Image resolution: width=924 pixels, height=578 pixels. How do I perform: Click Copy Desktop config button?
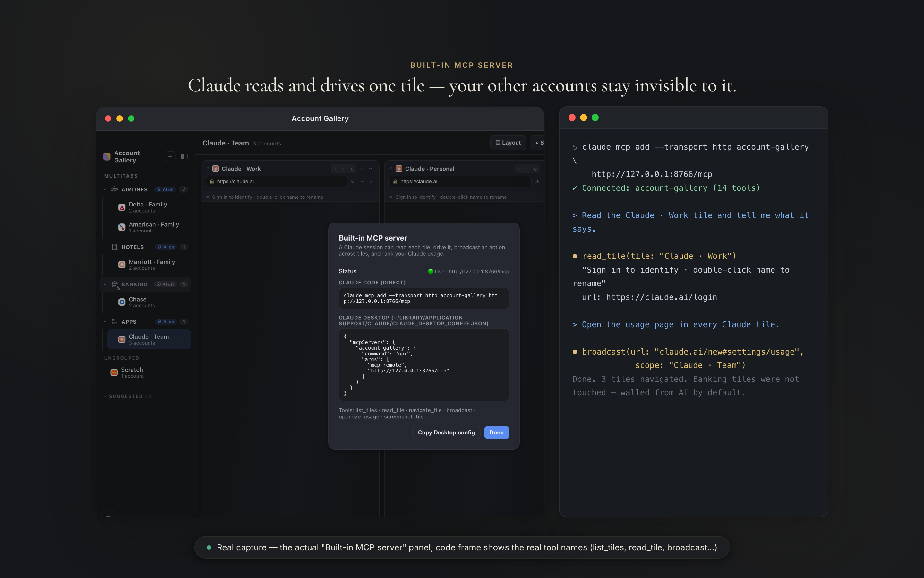[446, 432]
